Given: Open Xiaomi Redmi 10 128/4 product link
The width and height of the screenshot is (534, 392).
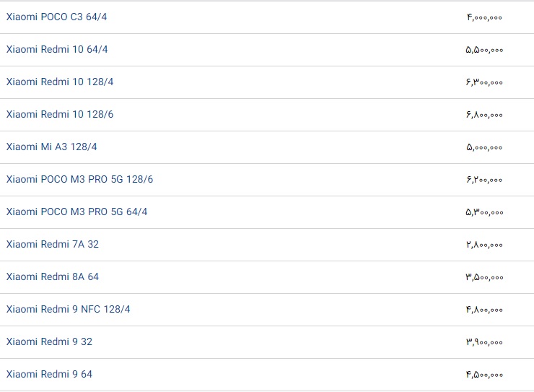Looking at the screenshot, I should [60, 82].
